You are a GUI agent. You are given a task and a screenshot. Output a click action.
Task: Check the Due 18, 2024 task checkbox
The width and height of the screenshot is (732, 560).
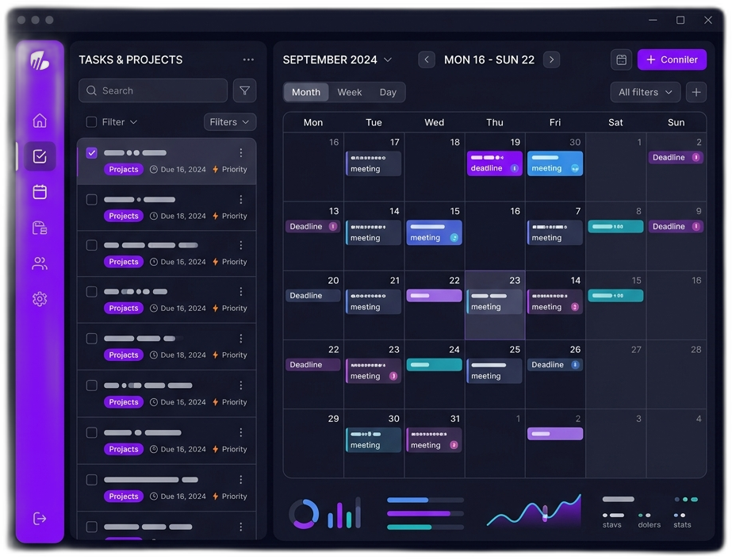tap(91, 338)
